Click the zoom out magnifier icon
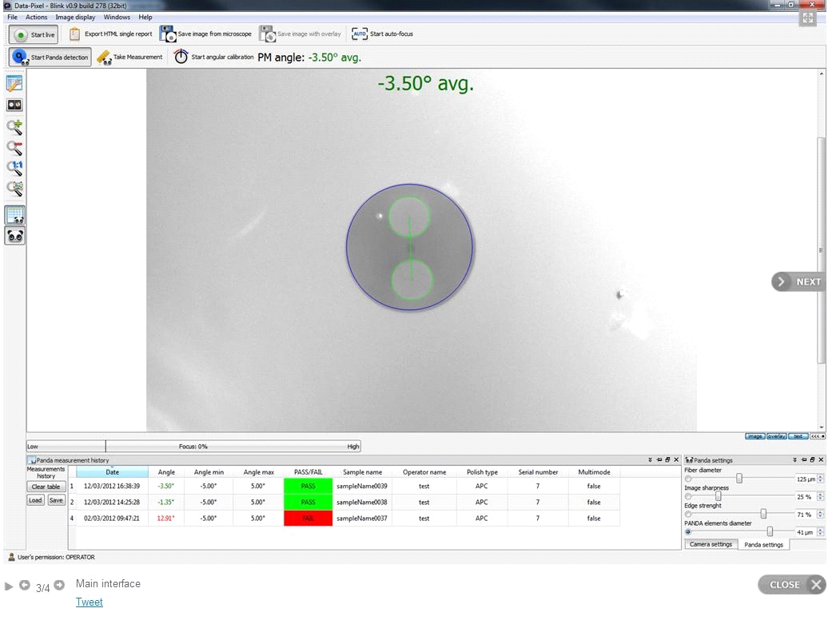The width and height of the screenshot is (840, 636). click(14, 148)
